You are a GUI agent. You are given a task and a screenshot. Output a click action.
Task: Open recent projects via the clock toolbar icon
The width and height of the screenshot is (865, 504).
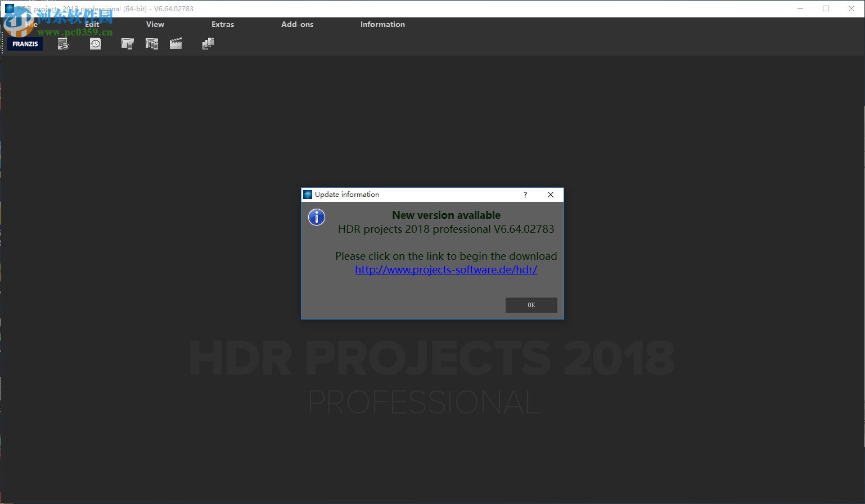pos(95,43)
